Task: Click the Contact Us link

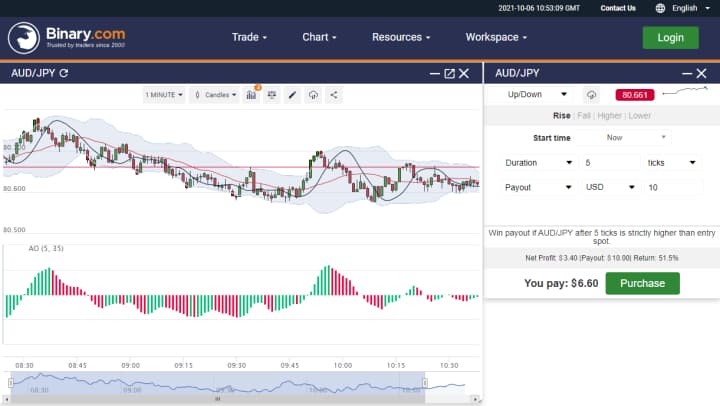Action: pos(618,8)
